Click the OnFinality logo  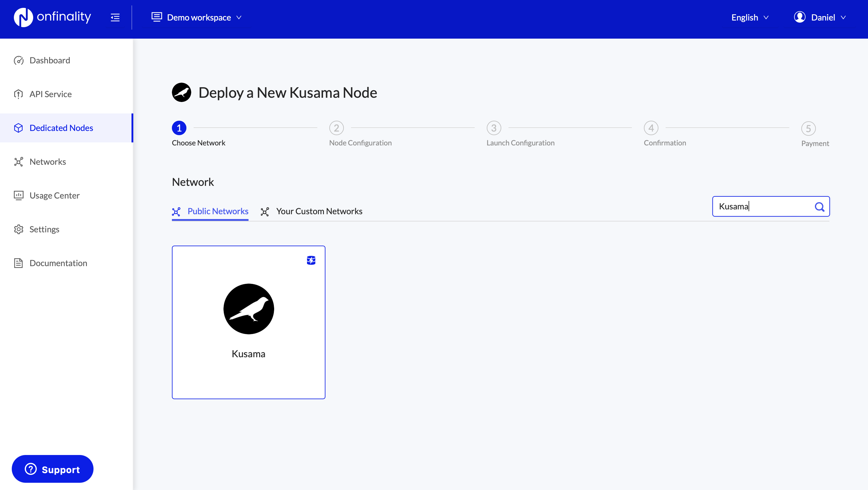(x=52, y=17)
